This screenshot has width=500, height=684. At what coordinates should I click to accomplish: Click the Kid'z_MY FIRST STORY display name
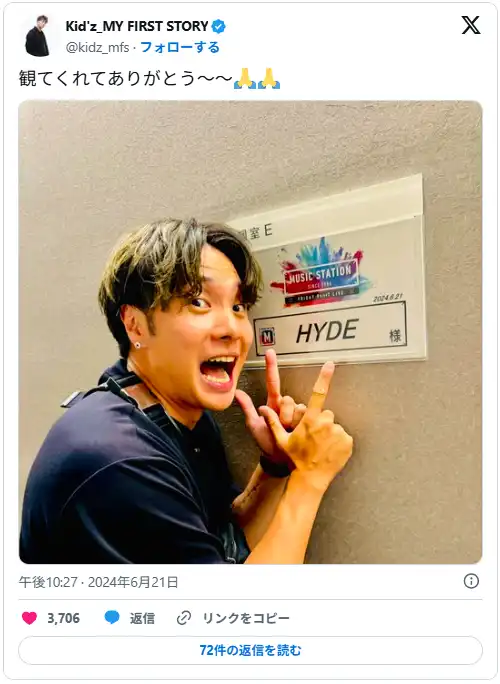(137, 26)
